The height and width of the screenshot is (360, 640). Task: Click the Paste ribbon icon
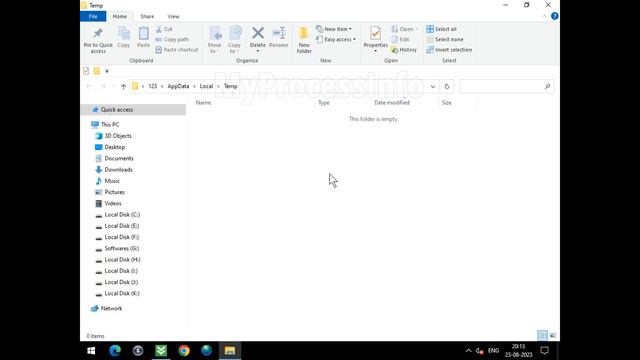(143, 33)
